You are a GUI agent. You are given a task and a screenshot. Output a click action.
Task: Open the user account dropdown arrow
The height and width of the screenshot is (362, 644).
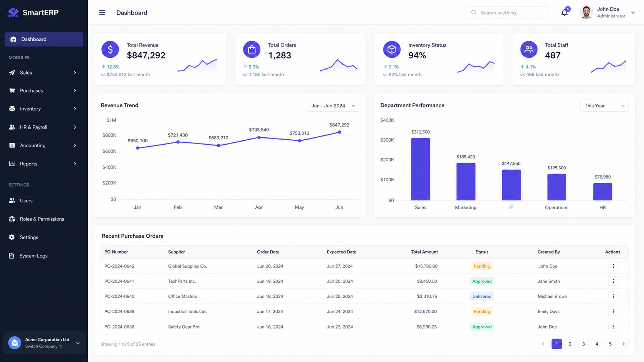click(x=633, y=13)
